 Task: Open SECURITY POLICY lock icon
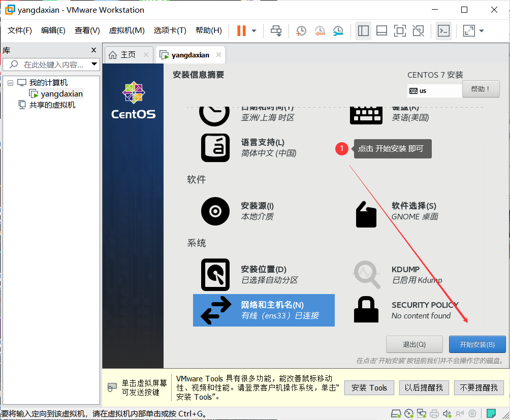tap(366, 309)
